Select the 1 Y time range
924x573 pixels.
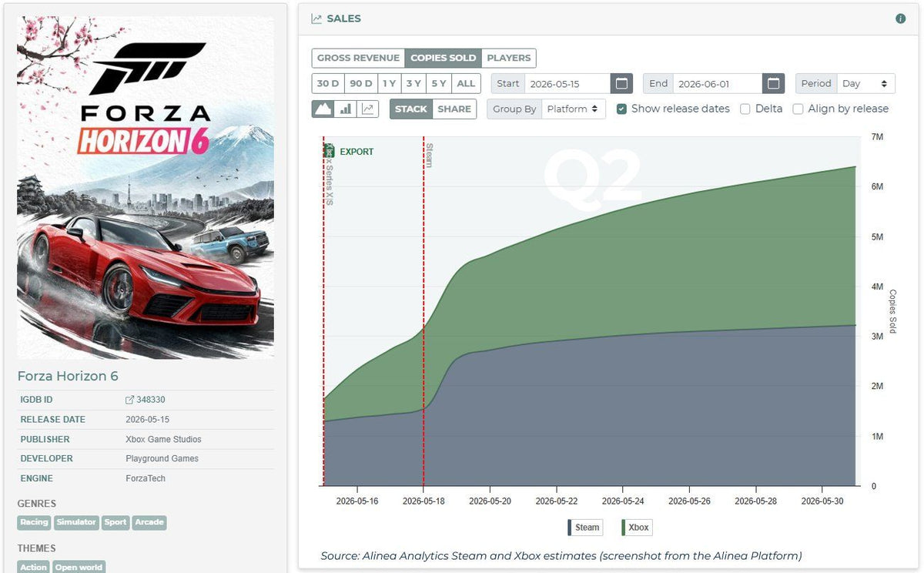pos(389,83)
